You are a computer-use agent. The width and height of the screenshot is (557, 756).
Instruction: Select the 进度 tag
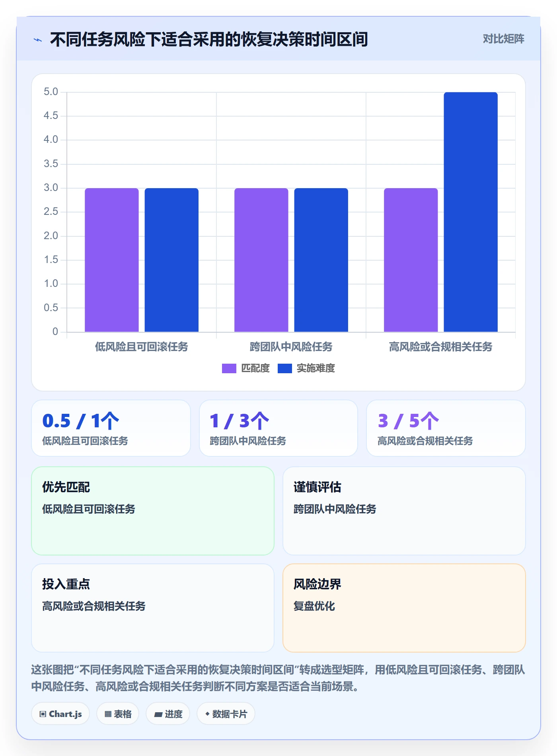(x=168, y=714)
